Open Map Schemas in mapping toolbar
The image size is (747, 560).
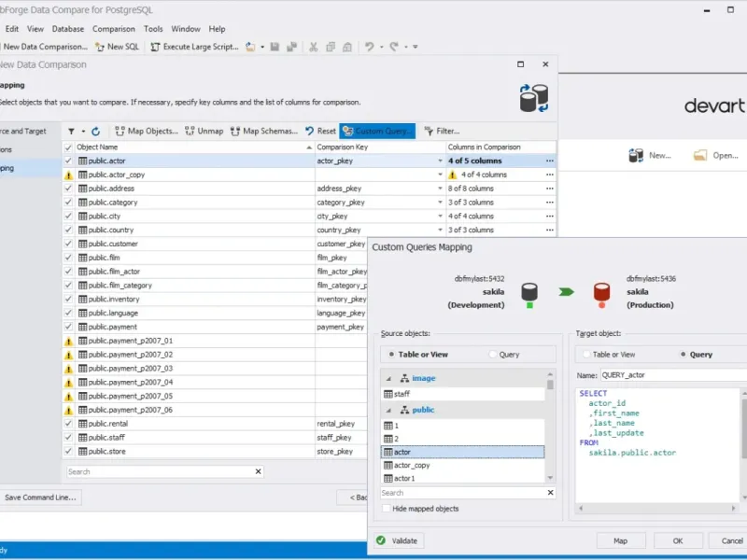pyautogui.click(x=264, y=131)
